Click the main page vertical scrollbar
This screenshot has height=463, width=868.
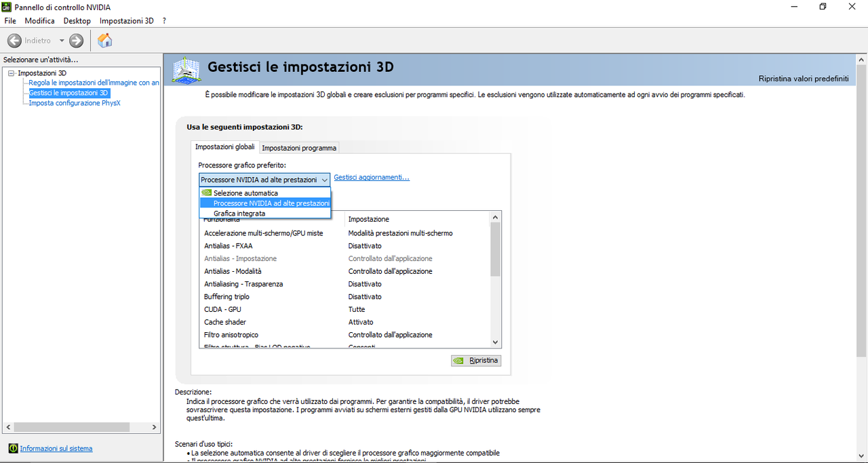[861, 210]
